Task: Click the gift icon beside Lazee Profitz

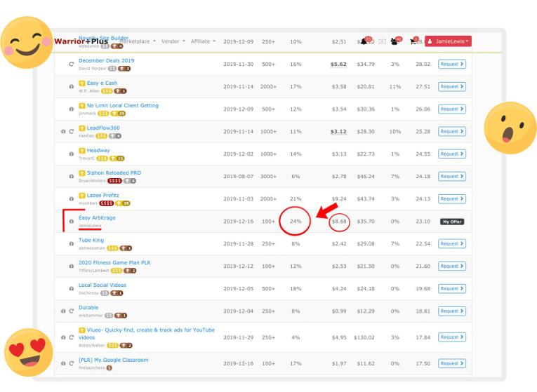Action: (71, 198)
